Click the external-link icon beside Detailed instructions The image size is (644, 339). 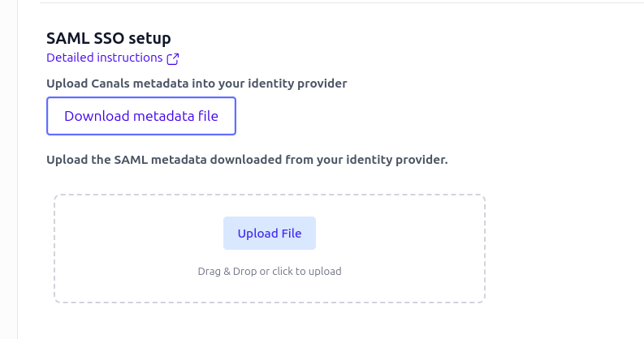coord(173,58)
